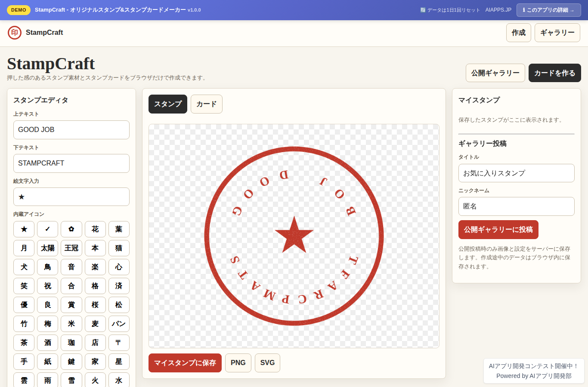Select the 笑 smile icon
Viewport: 588px width, 387px height.
tap(24, 286)
